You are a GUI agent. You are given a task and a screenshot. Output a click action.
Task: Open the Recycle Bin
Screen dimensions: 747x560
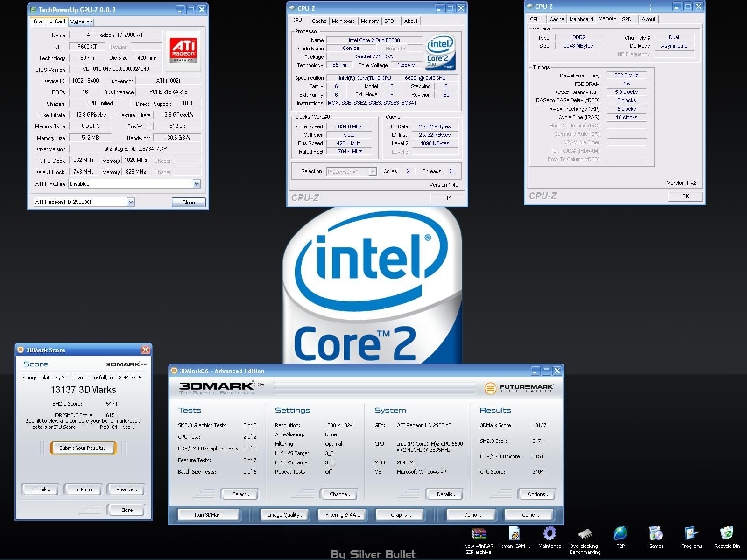click(x=727, y=533)
